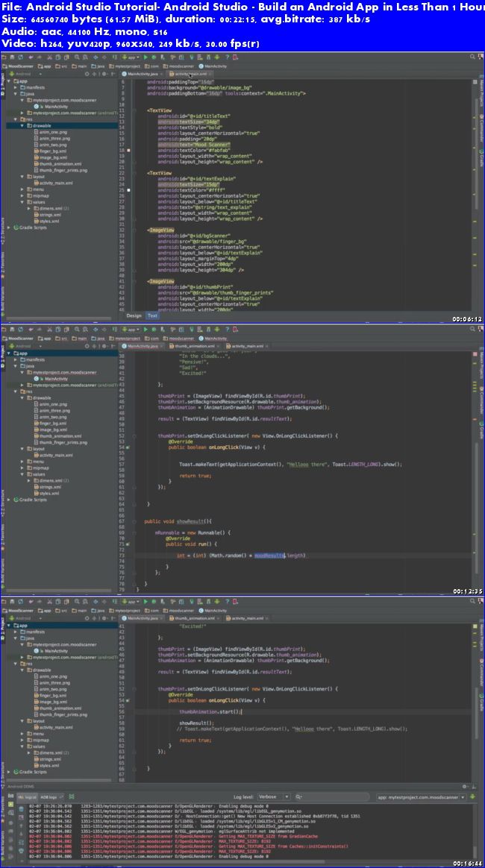Switch to Design tab below the XML editor
Image resolution: width=485 pixels, height=868 pixels.
pyautogui.click(x=134, y=315)
